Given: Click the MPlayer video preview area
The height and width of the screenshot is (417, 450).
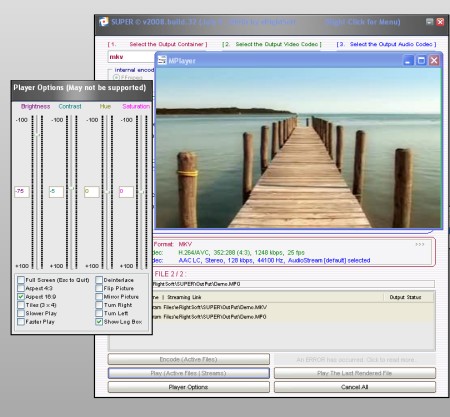Looking at the screenshot, I should click(299, 148).
